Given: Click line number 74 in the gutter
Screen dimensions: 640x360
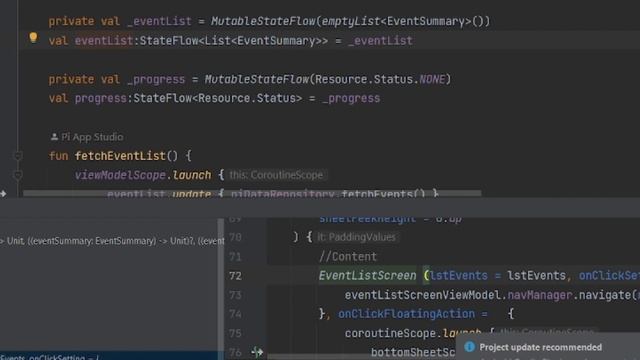Looking at the screenshot, I should 235,314.
